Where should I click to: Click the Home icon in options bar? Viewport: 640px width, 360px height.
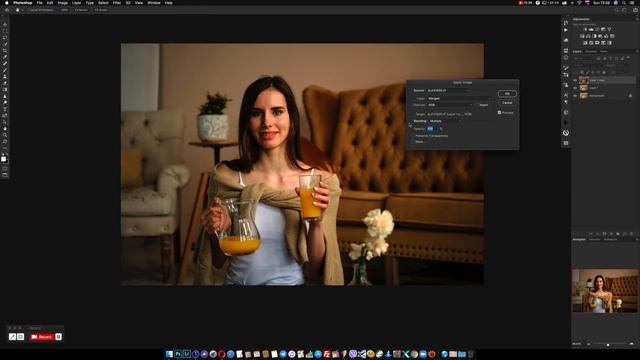7,10
